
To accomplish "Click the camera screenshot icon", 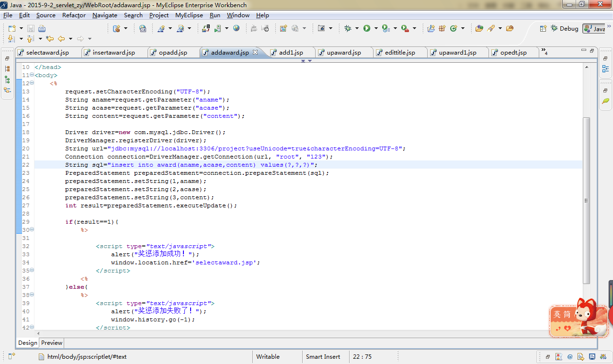I will pos(322,28).
